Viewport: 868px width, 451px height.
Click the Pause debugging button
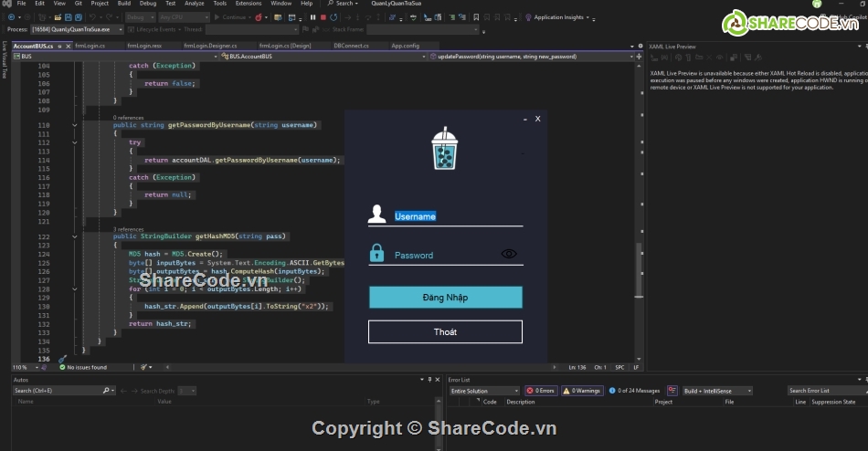(312, 16)
